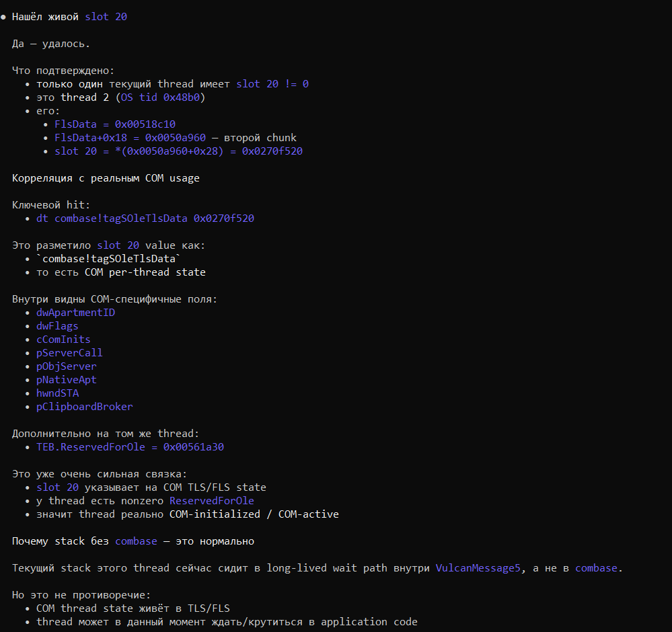Select the dwApartmentID field
Image resolution: width=672 pixels, height=632 pixels.
[75, 313]
